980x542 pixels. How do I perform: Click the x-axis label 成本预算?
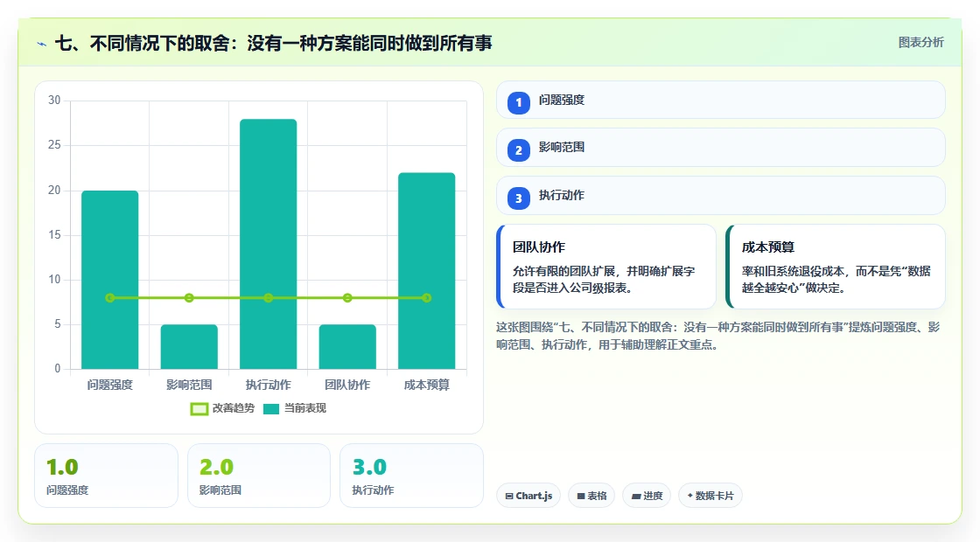click(x=427, y=385)
